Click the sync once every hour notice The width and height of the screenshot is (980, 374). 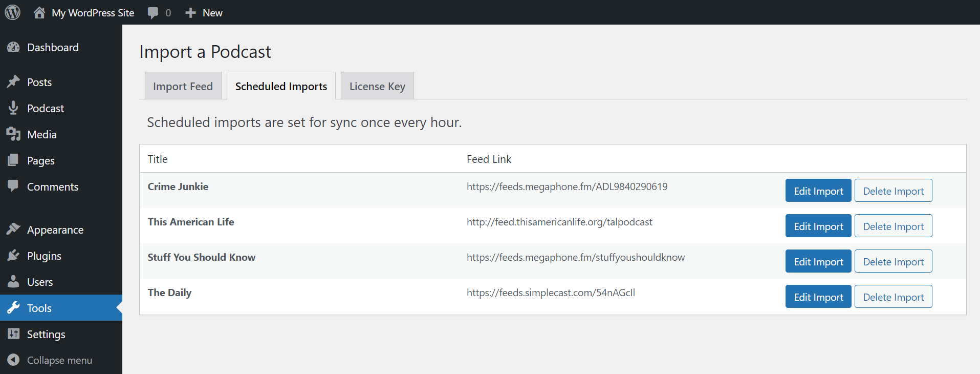tap(304, 122)
